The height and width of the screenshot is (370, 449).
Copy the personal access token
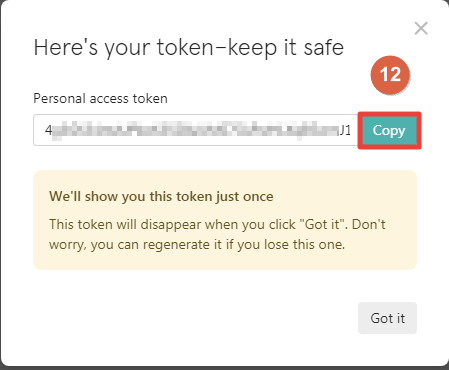pos(389,130)
